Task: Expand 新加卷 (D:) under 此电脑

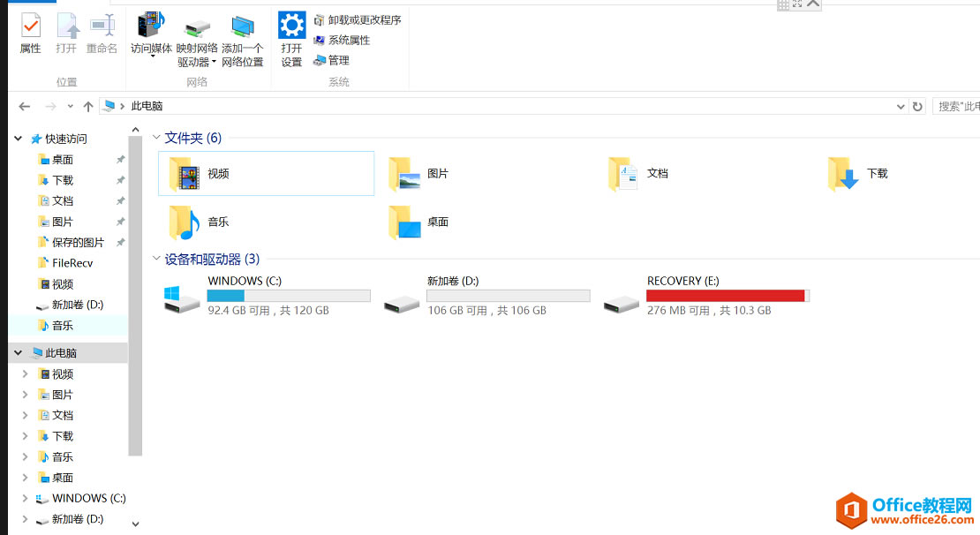Action: pos(25,519)
